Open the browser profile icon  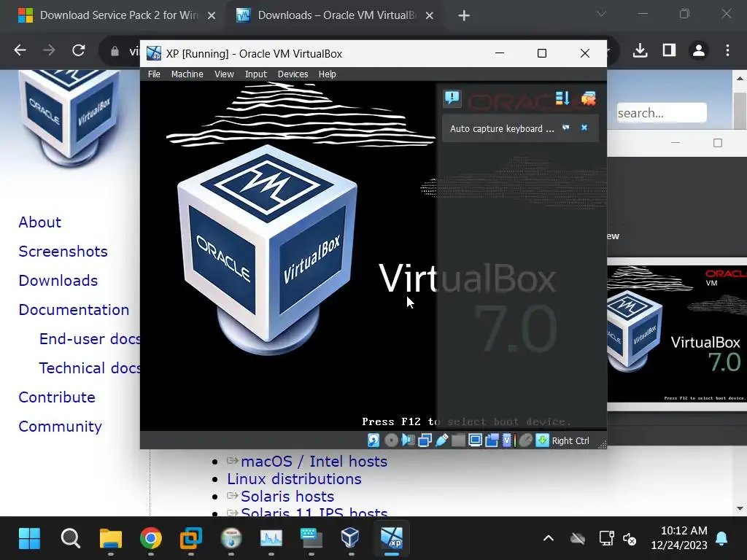point(699,50)
